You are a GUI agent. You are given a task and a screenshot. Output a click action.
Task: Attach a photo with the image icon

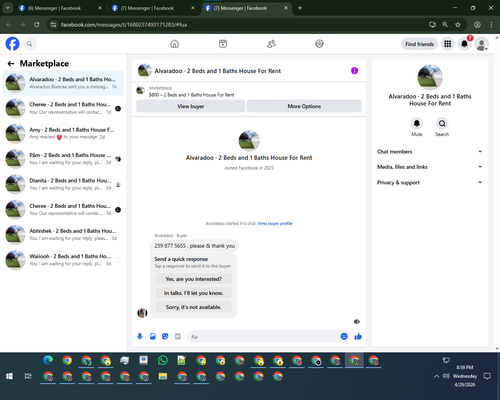[x=153, y=336]
